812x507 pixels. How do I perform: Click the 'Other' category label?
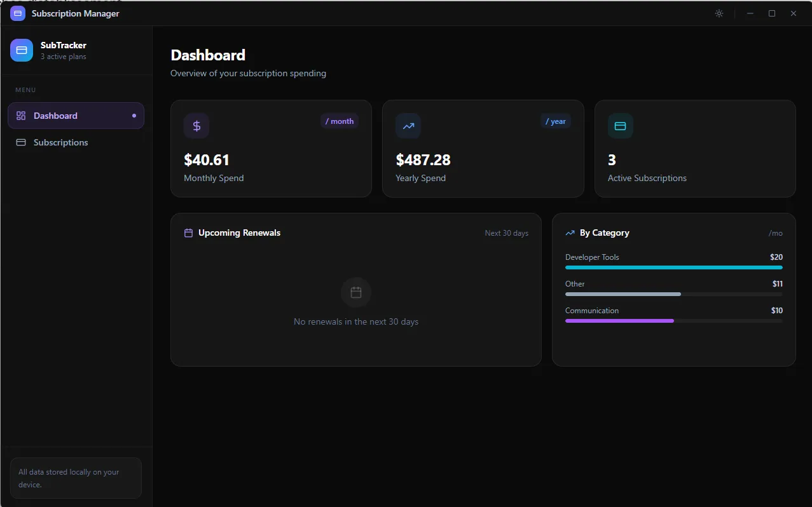tap(575, 284)
